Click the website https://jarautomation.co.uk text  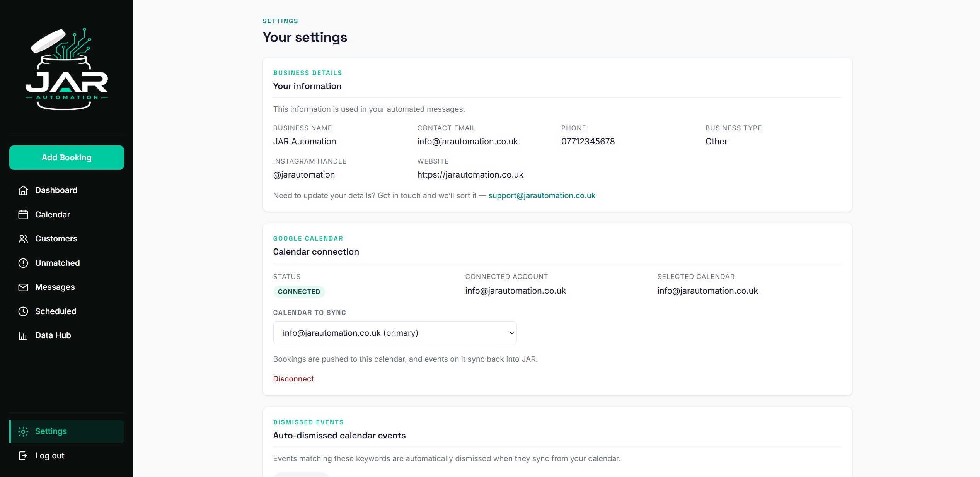pos(470,175)
